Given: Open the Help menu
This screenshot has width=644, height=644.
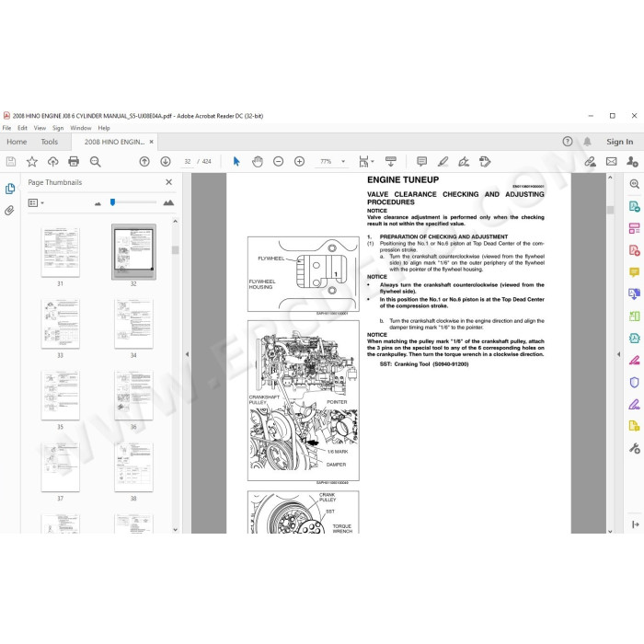Looking at the screenshot, I should click(x=104, y=128).
